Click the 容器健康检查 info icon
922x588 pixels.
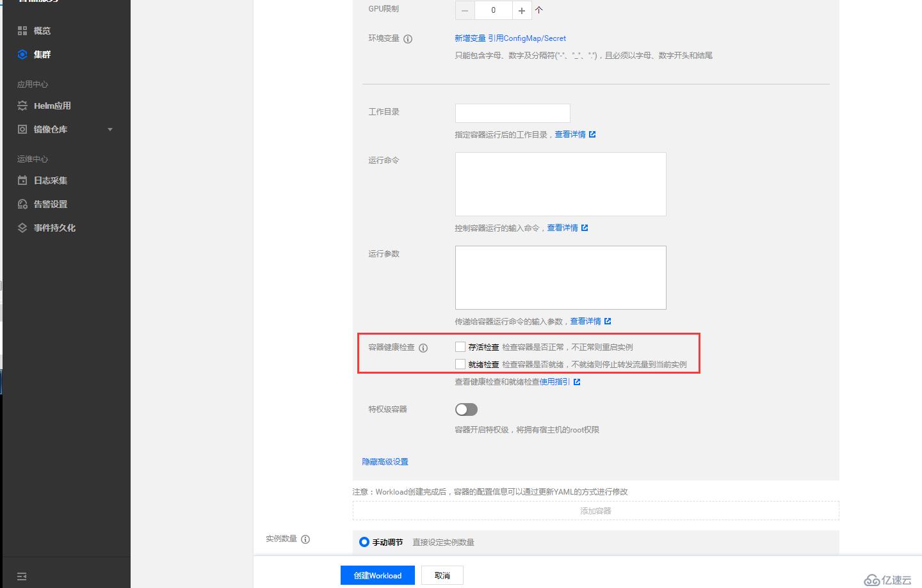[423, 347]
